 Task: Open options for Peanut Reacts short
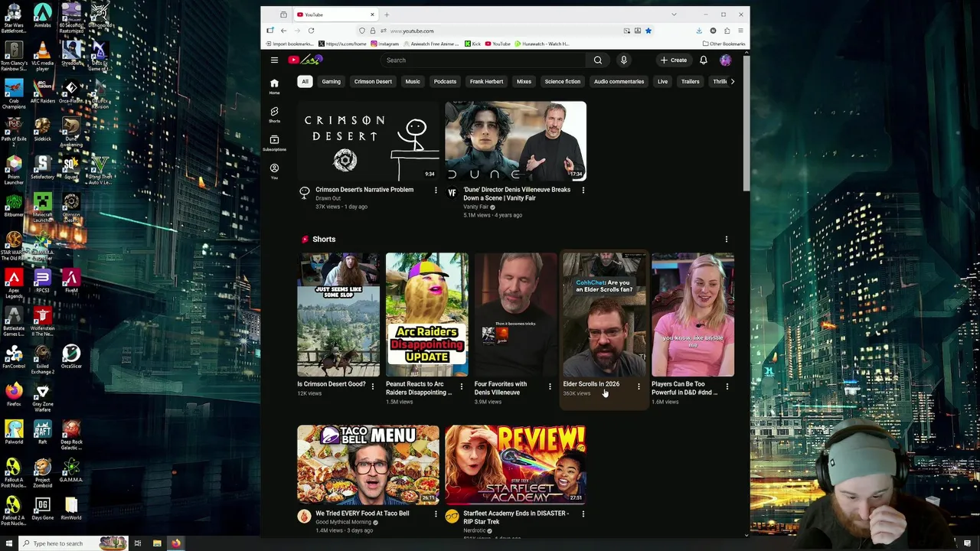coord(461,386)
